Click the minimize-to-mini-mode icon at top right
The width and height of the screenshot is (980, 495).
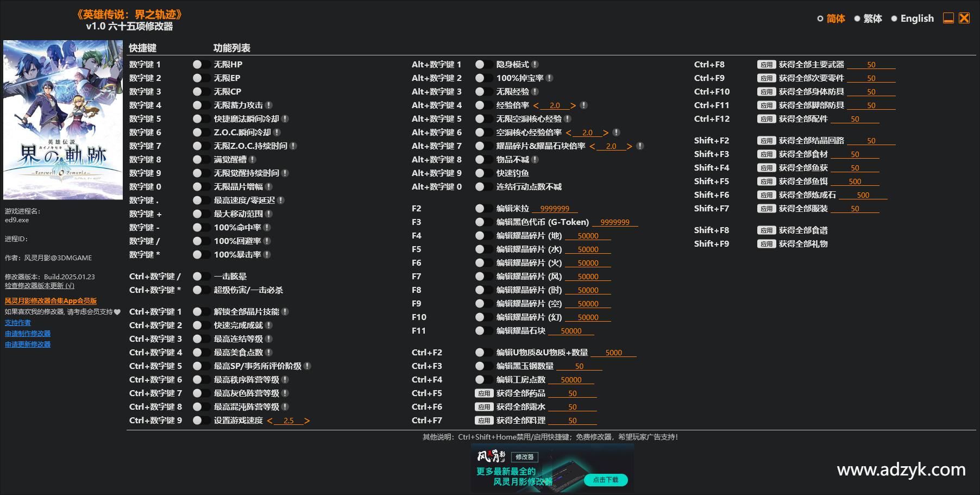point(948,18)
